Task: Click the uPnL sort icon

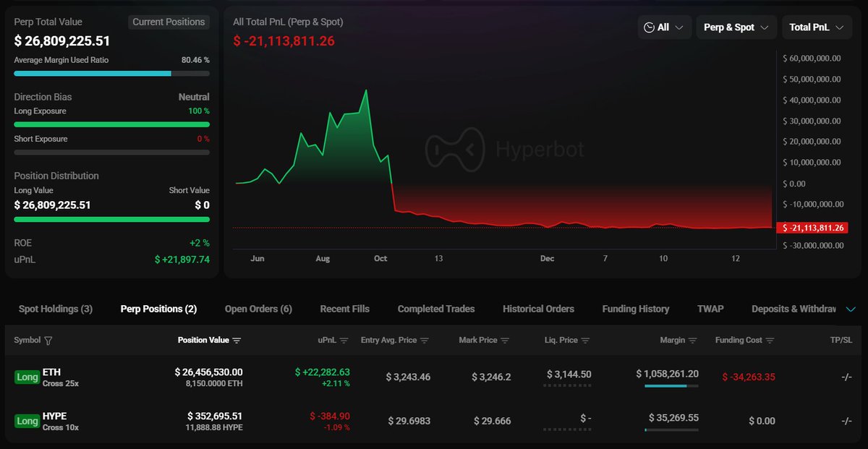Action: 344,341
